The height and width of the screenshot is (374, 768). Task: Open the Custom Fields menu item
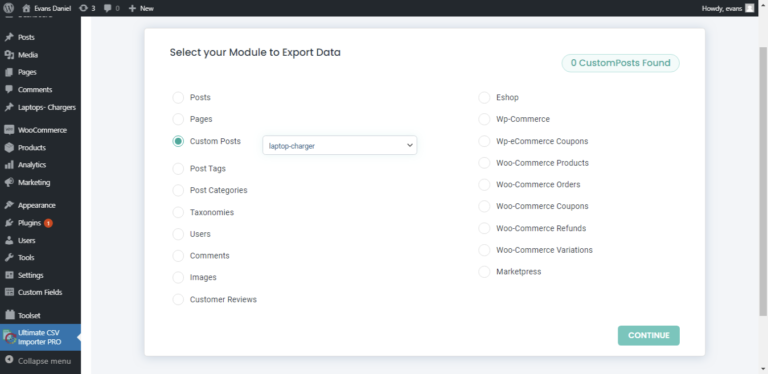coord(40,292)
